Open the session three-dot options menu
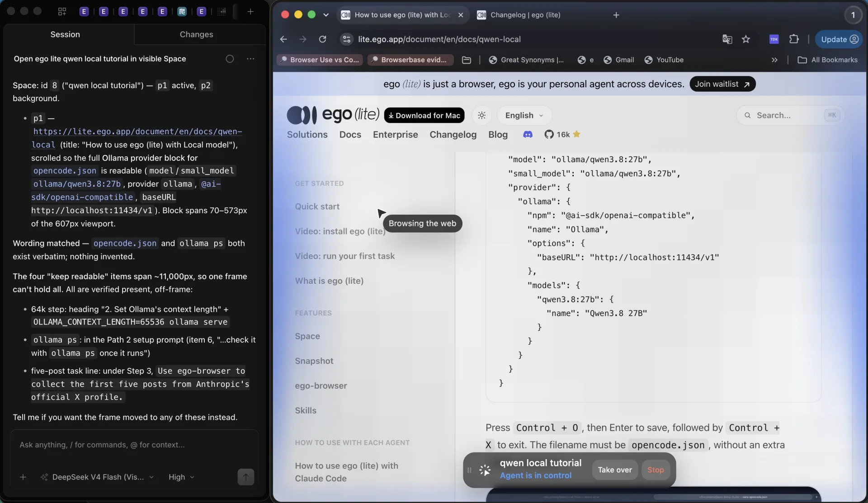The width and height of the screenshot is (868, 503). point(250,59)
